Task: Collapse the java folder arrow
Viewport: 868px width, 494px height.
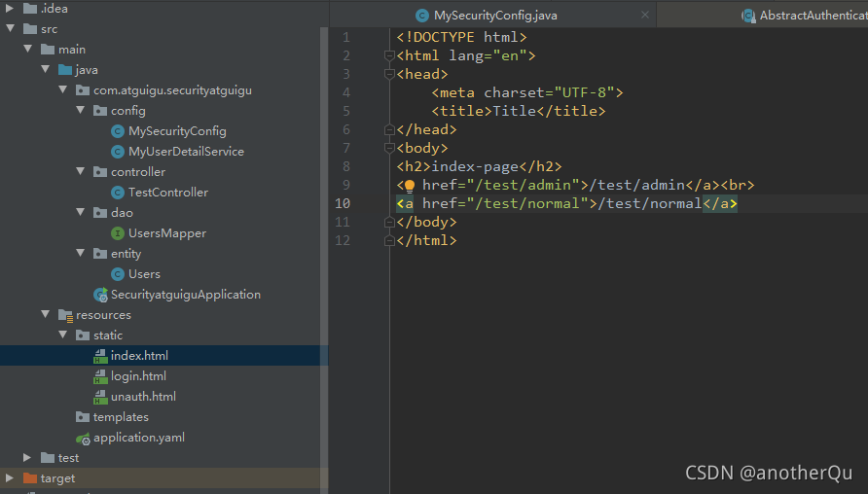Action: point(46,69)
